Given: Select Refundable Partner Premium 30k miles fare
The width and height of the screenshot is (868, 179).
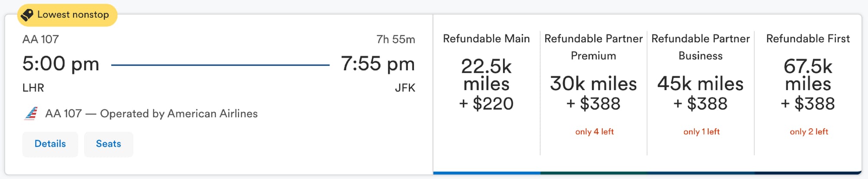Looking at the screenshot, I should pyautogui.click(x=593, y=93).
